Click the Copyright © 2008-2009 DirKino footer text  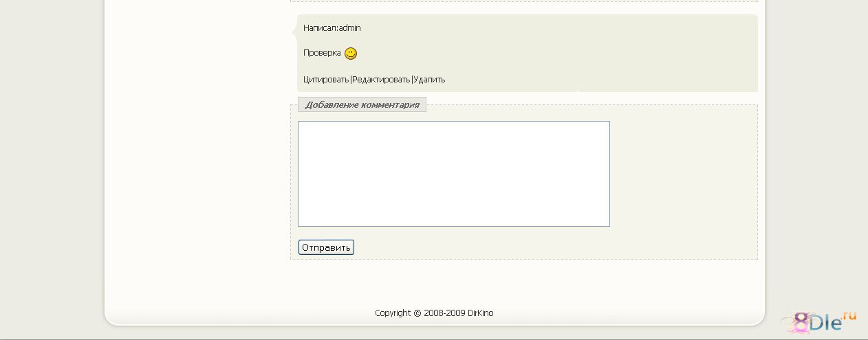(x=434, y=313)
